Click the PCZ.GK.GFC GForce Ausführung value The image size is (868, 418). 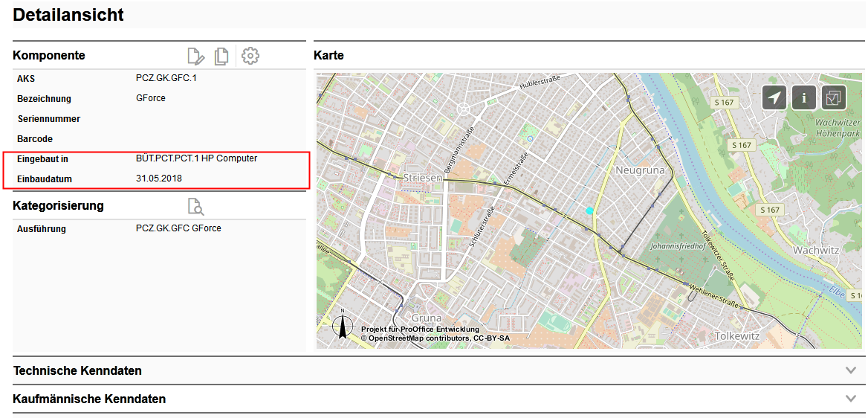point(178,228)
